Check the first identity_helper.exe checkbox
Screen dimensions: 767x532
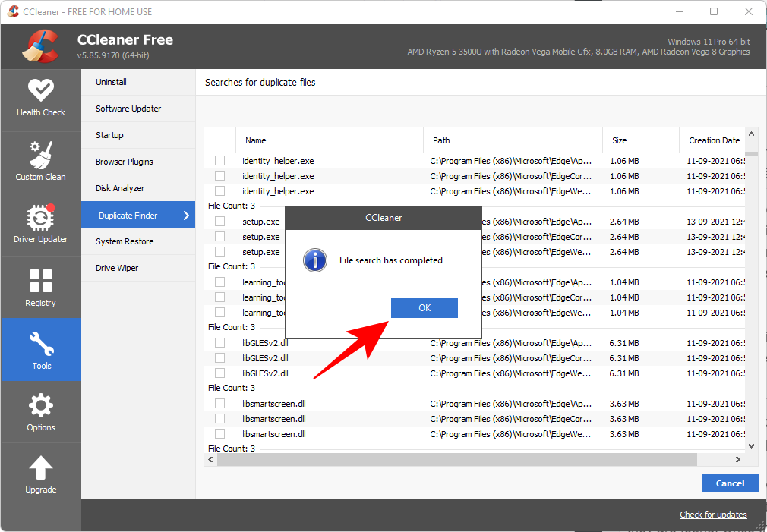[x=219, y=161]
